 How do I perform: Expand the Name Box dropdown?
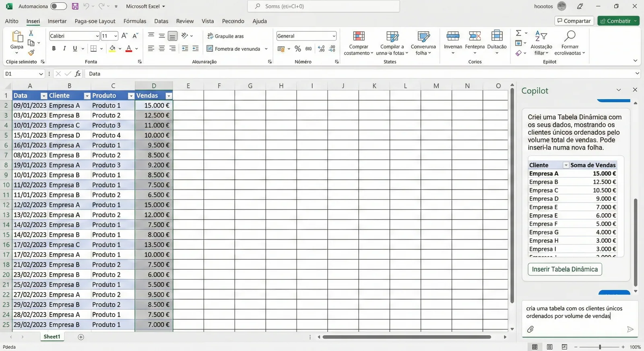pos(41,74)
